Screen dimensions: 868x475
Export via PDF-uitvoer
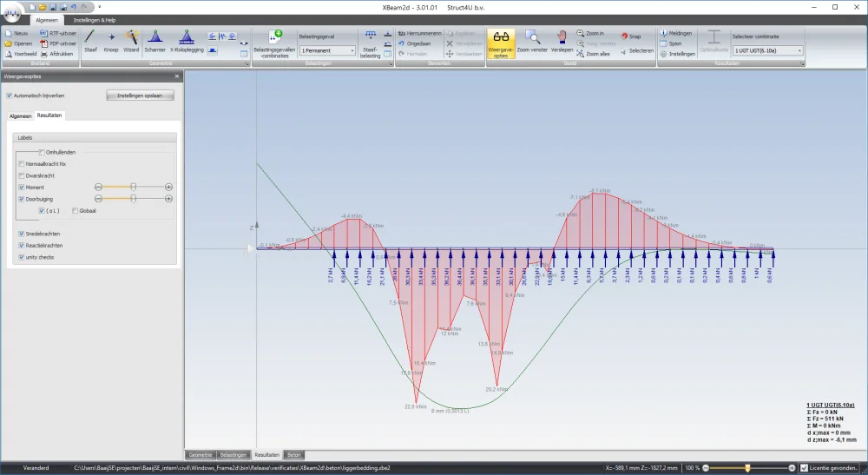pyautogui.click(x=58, y=43)
